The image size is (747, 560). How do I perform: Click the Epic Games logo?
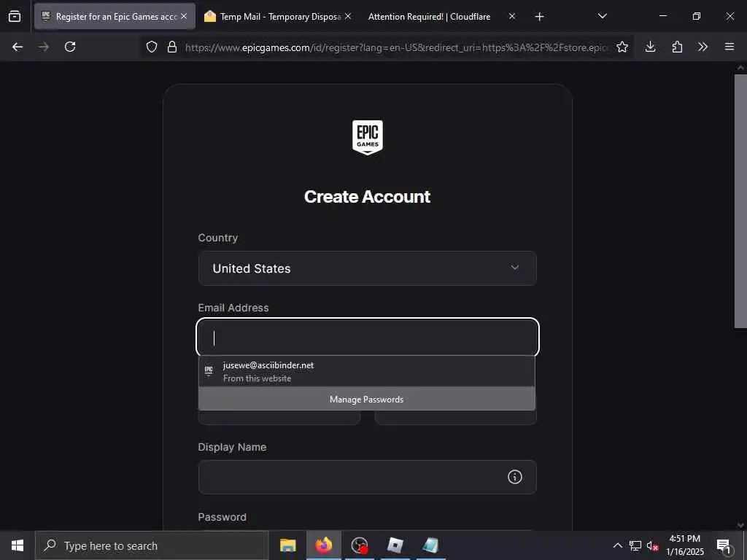[368, 137]
